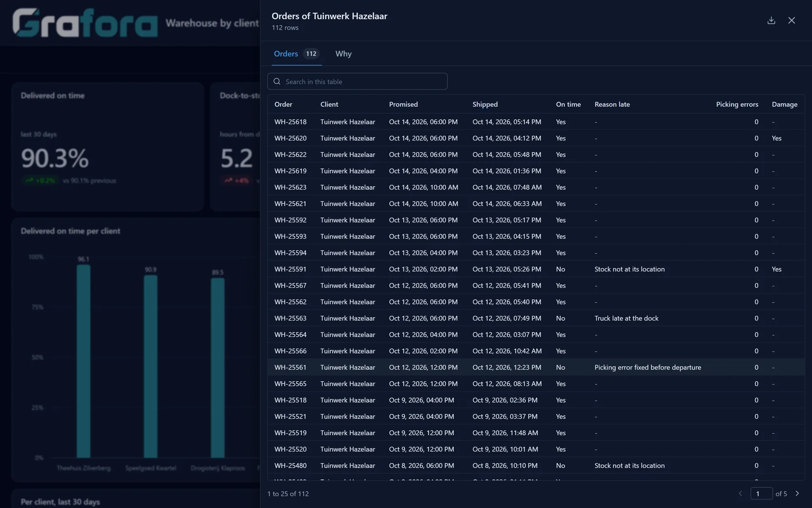This screenshot has height=508, width=812.
Task: Click order WH-25565
Action: (x=290, y=384)
